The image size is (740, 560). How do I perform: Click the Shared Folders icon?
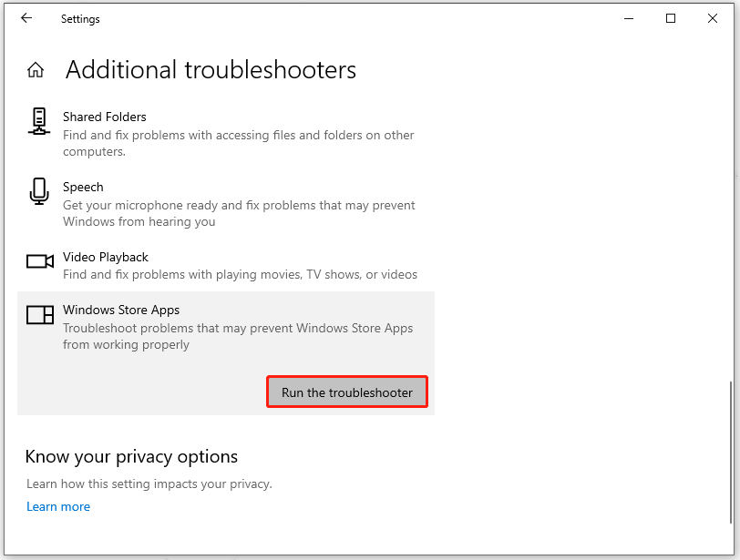38,121
